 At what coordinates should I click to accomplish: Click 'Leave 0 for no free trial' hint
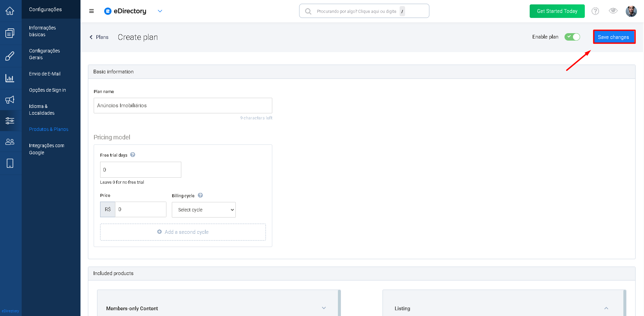(x=122, y=182)
